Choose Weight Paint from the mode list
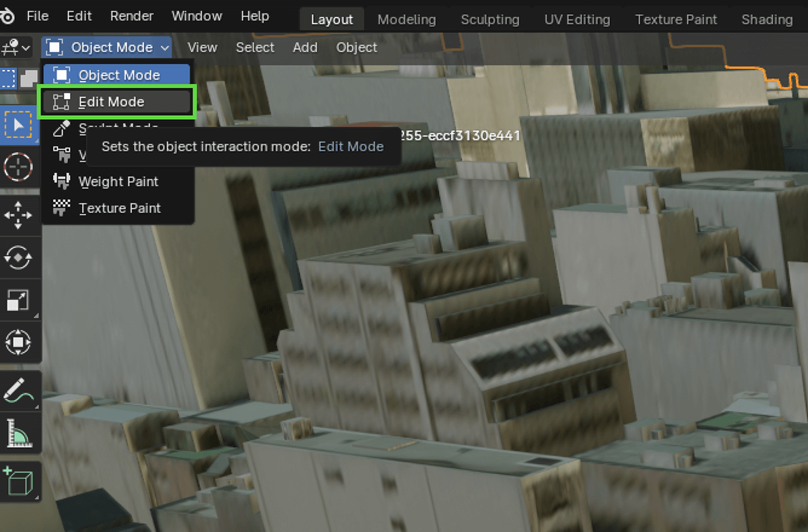Image resolution: width=808 pixels, height=532 pixels. 117,181
